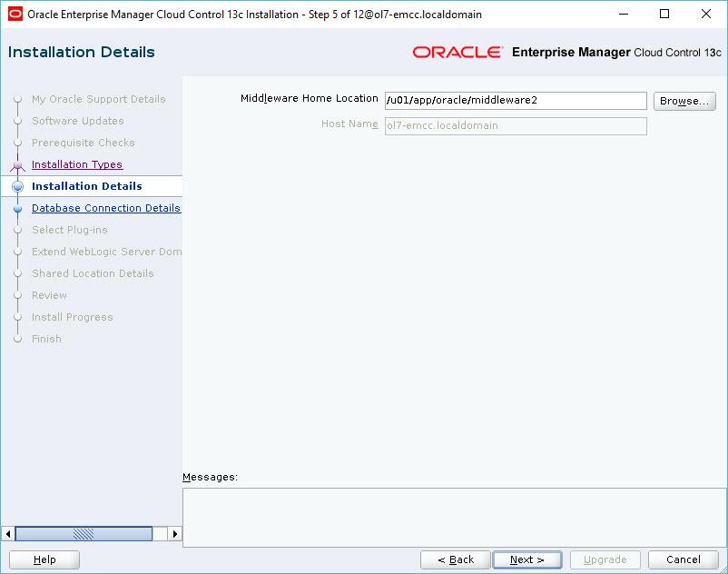The width and height of the screenshot is (728, 574).
Task: Click the horizontal scrollbar thumb in the sidebar
Action: point(84,534)
